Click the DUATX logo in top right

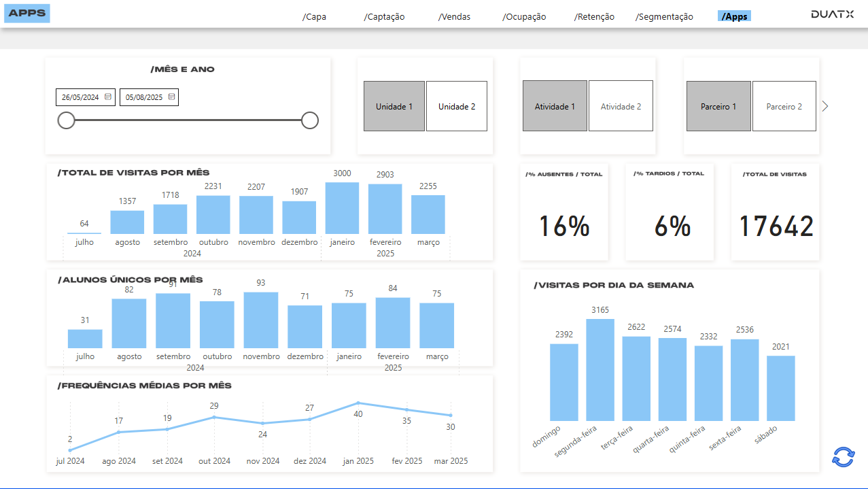(x=831, y=12)
